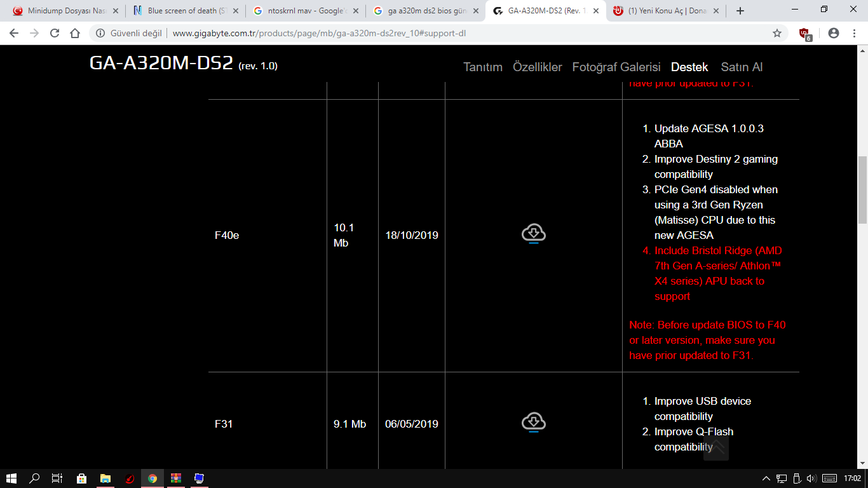Viewport: 868px width, 488px height.
Task: Focus the address bar URL
Action: [319, 33]
